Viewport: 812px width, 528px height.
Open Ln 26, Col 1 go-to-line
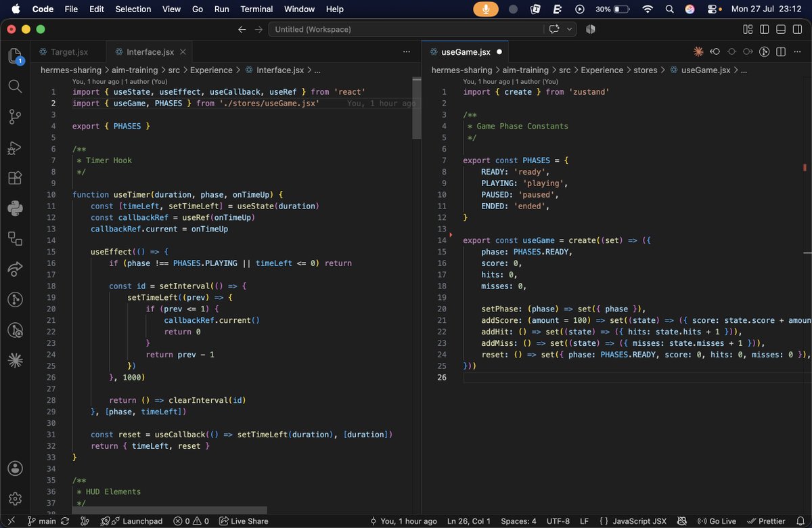[x=469, y=521]
